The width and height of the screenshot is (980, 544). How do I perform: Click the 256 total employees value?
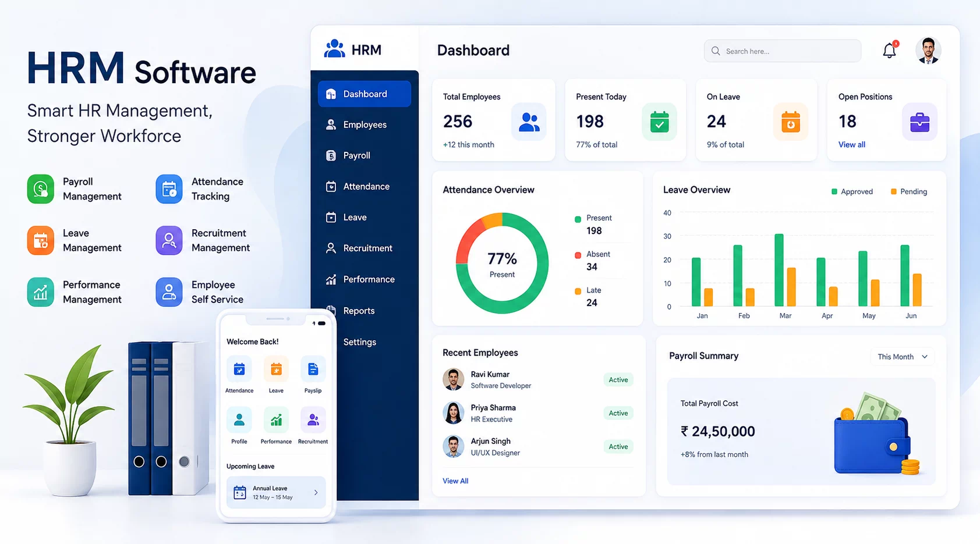coord(458,122)
